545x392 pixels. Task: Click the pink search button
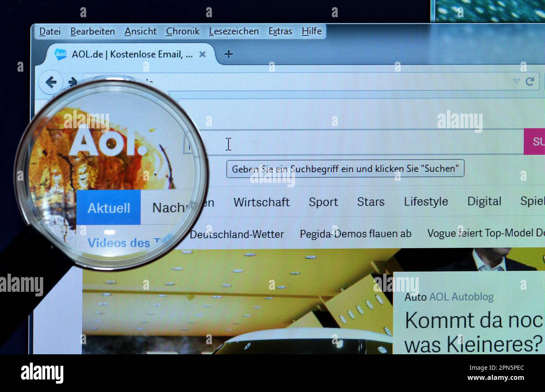click(535, 142)
